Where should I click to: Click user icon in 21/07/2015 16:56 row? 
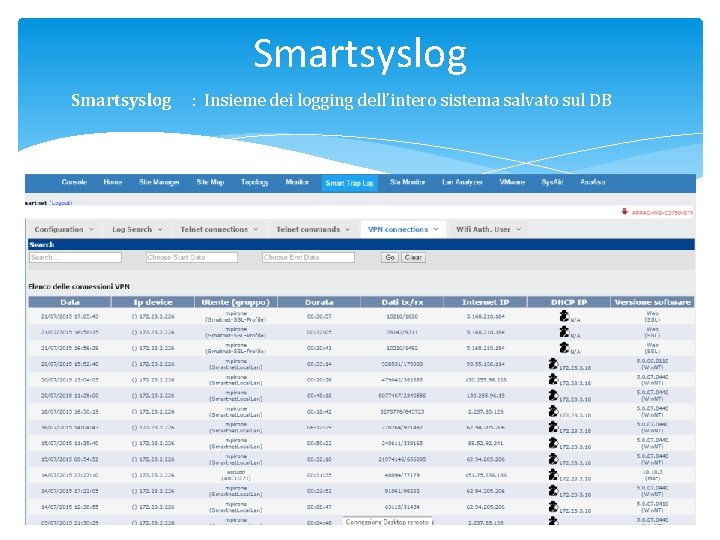pyautogui.click(x=564, y=348)
